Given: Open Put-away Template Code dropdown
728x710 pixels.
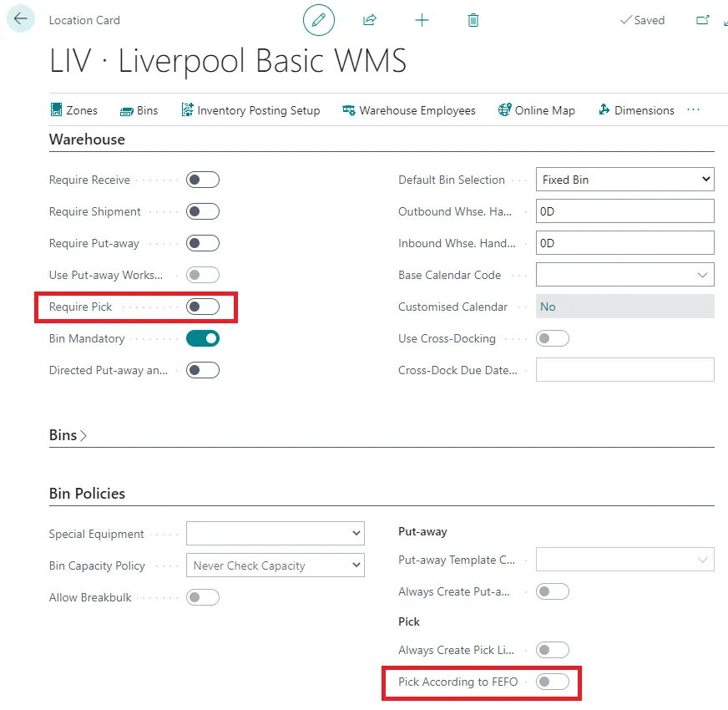Looking at the screenshot, I should point(702,560).
